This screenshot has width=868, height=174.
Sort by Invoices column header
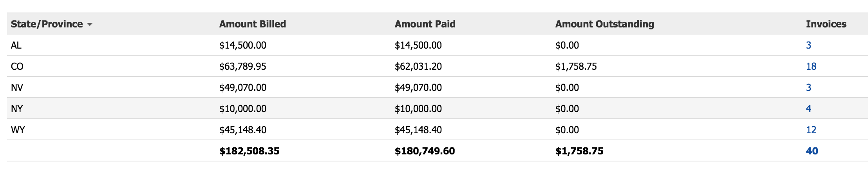[x=826, y=24]
